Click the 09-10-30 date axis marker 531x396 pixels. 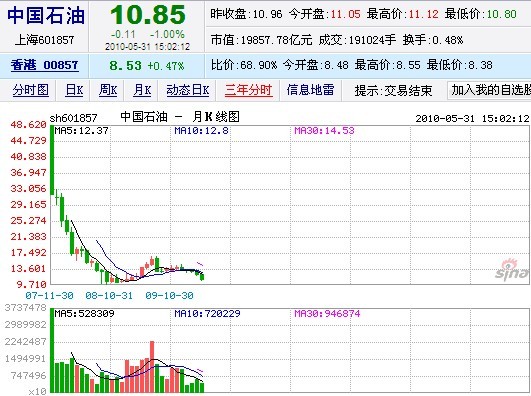(x=169, y=296)
